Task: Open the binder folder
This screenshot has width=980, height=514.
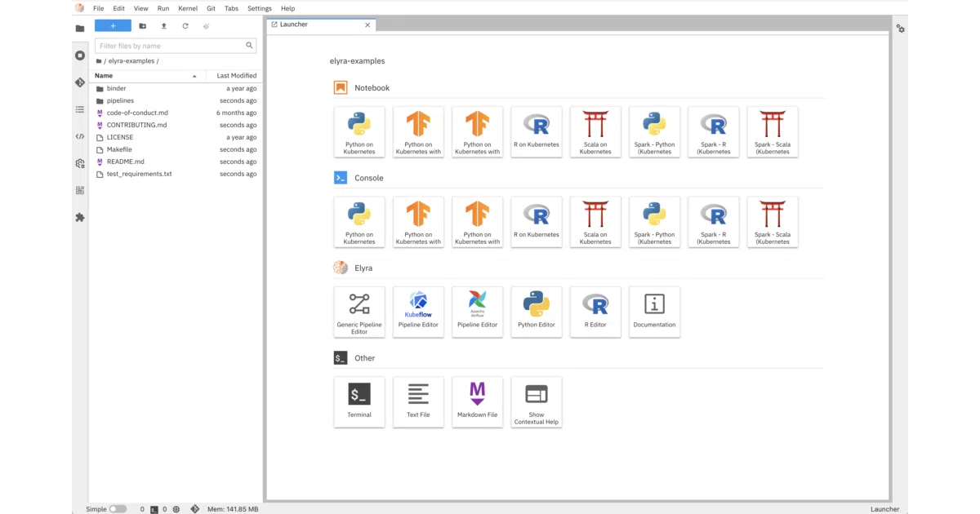Action: coord(176,88)
